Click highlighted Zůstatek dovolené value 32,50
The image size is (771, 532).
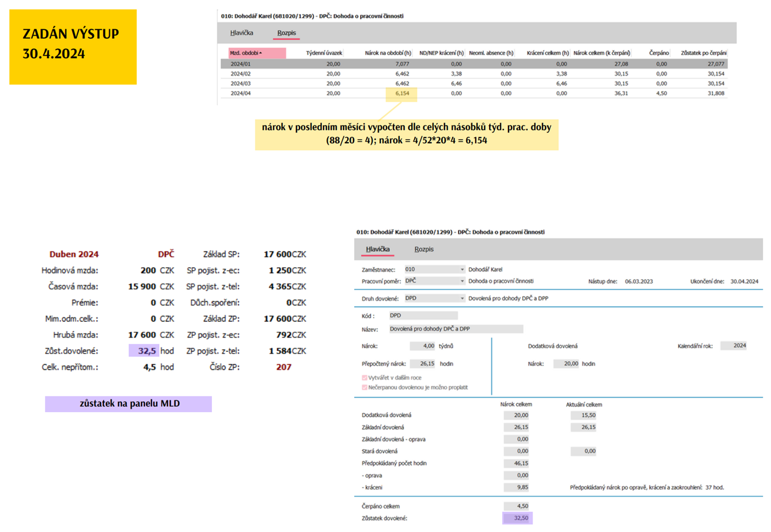[x=517, y=518]
